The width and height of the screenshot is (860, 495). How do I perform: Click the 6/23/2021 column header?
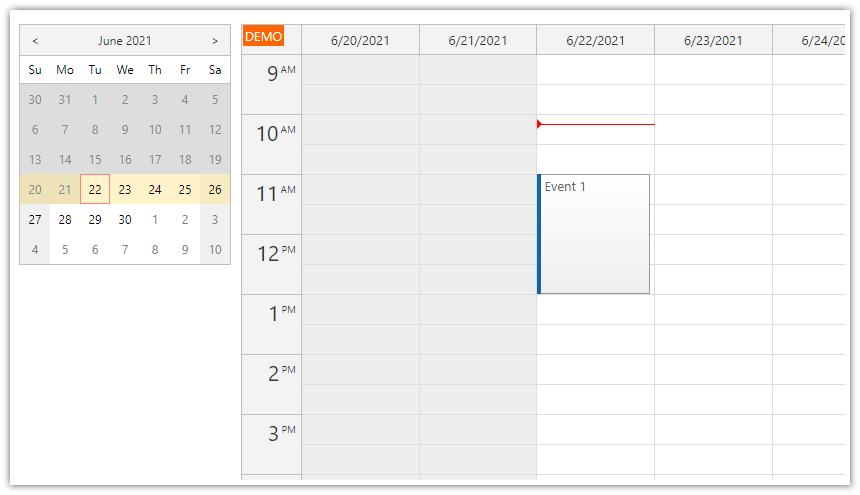point(713,41)
